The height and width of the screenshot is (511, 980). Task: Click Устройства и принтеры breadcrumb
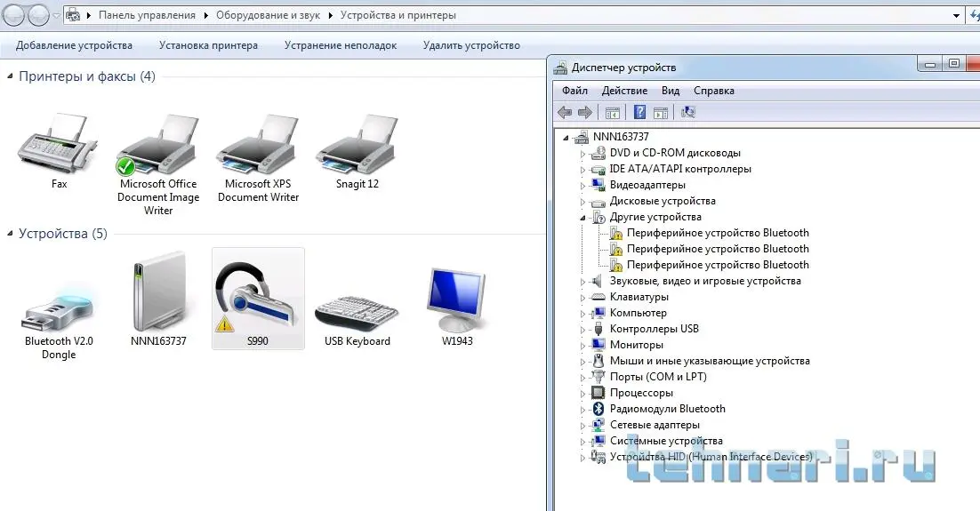click(x=398, y=15)
